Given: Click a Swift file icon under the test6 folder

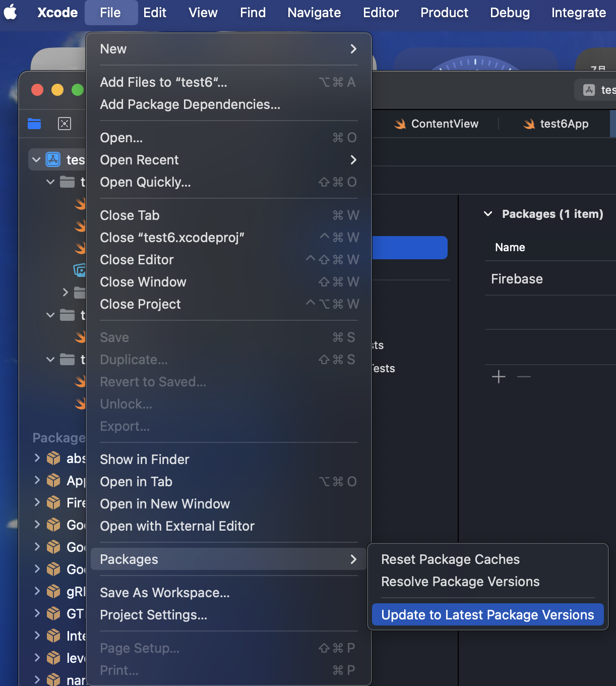Looking at the screenshot, I should click(x=80, y=204).
